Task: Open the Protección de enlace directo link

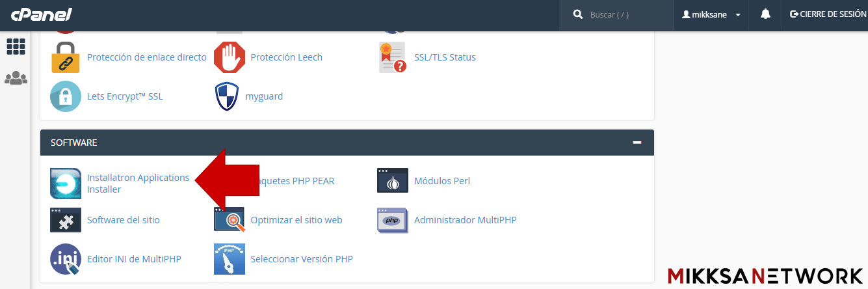Action: pyautogui.click(x=146, y=57)
